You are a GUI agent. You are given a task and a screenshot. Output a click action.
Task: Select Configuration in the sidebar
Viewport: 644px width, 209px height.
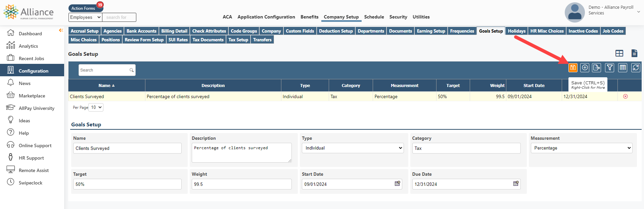click(x=32, y=71)
